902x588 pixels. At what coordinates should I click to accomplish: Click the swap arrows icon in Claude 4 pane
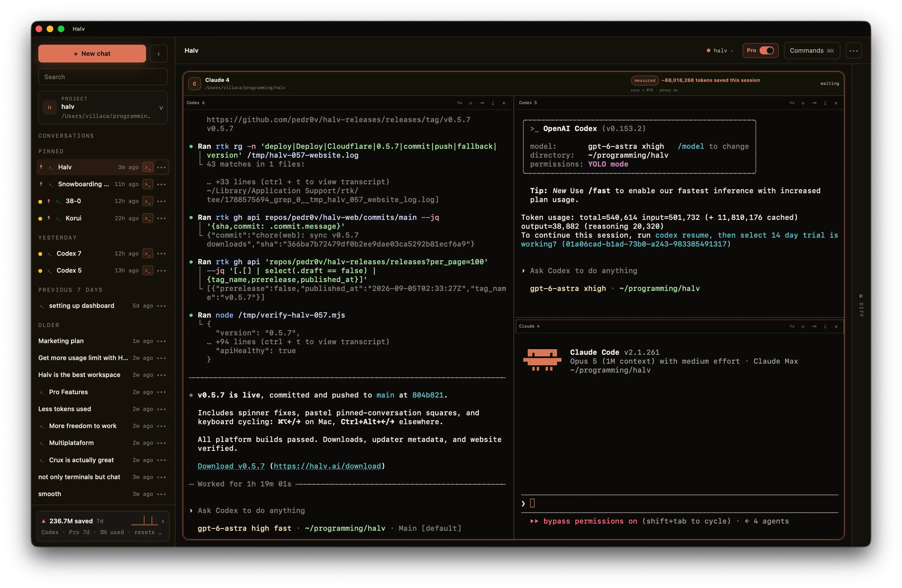coord(792,326)
